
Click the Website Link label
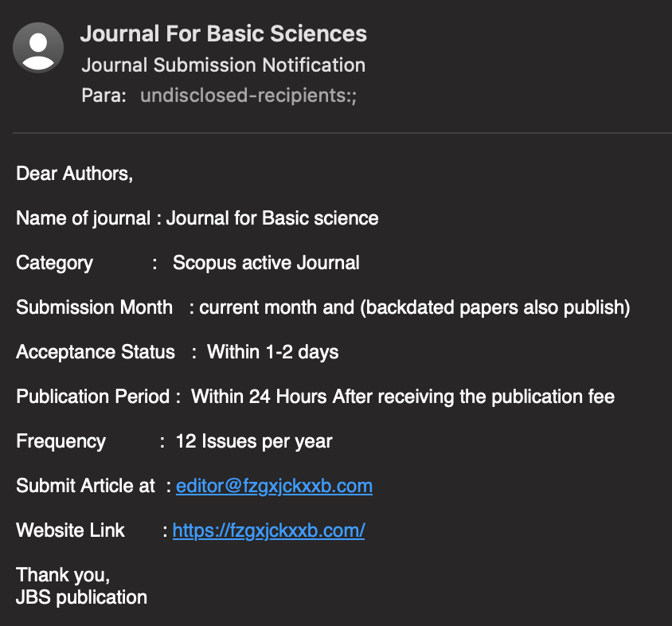pyautogui.click(x=70, y=530)
